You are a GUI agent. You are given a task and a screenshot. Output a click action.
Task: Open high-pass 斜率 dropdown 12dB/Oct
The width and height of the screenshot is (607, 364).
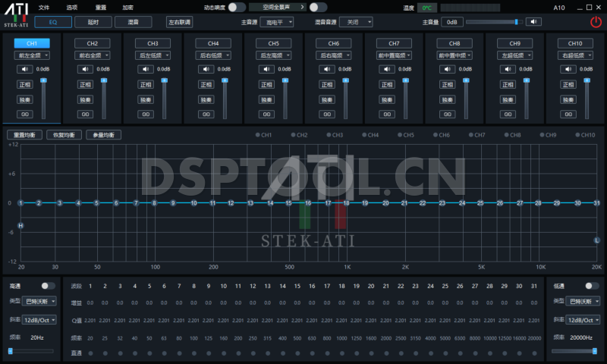[x=39, y=320]
